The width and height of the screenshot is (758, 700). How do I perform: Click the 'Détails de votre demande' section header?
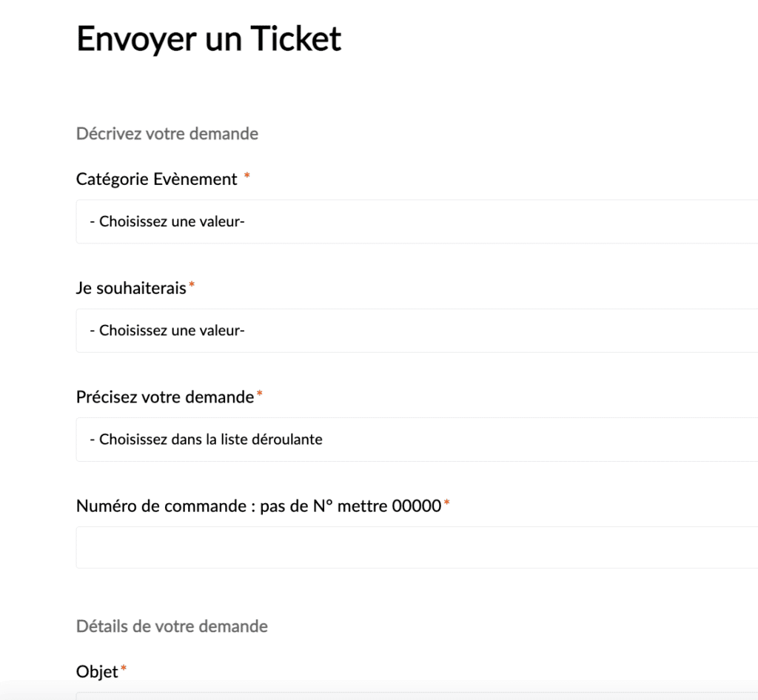[x=171, y=625]
